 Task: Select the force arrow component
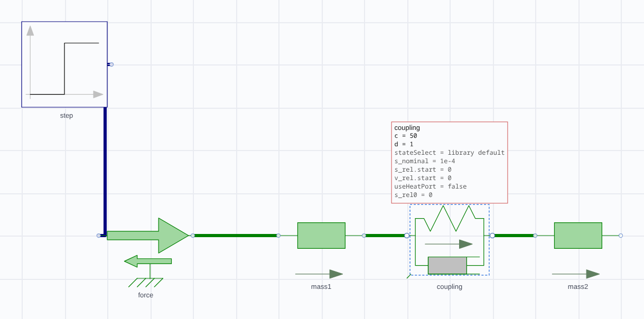(148, 236)
